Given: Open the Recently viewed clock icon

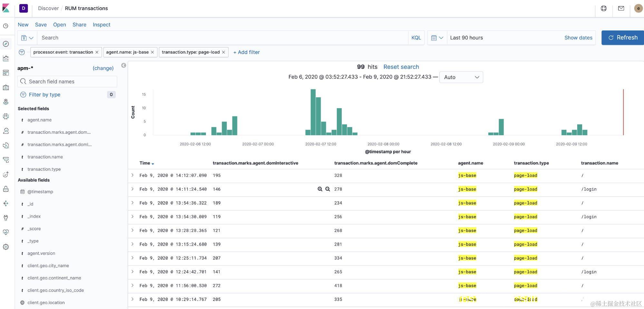Looking at the screenshot, I should pyautogui.click(x=6, y=26).
